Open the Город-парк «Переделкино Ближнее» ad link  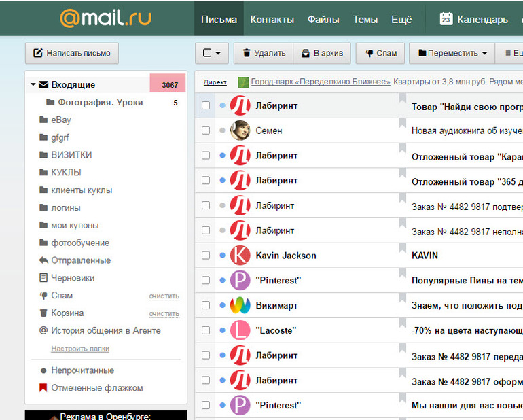point(321,82)
